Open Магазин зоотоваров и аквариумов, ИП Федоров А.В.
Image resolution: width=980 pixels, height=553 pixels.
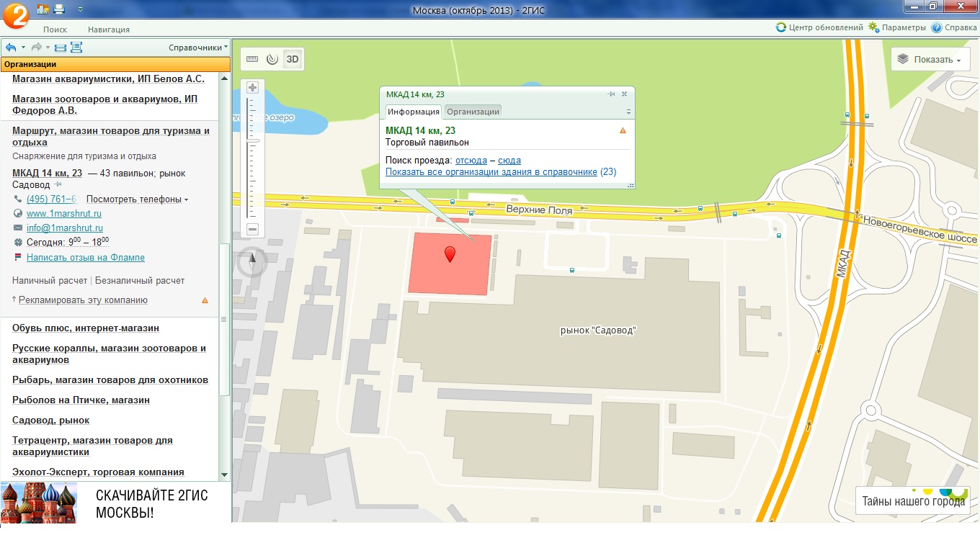104,104
